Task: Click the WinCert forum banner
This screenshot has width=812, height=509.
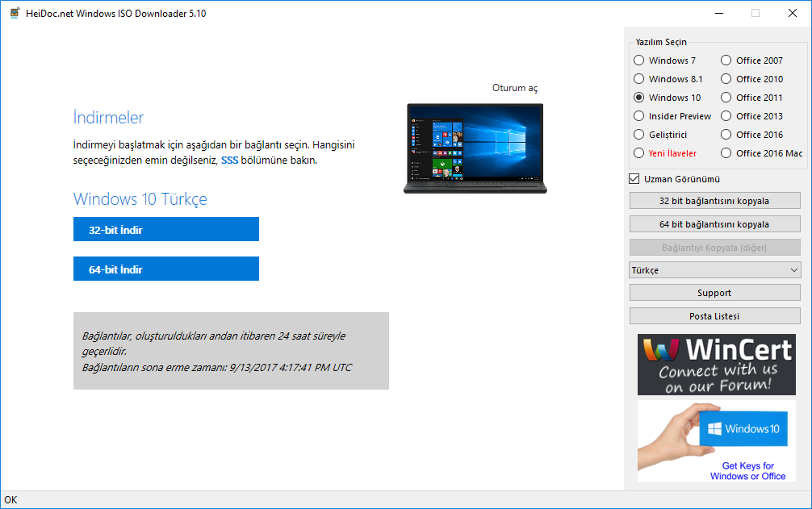Action: pos(716,365)
